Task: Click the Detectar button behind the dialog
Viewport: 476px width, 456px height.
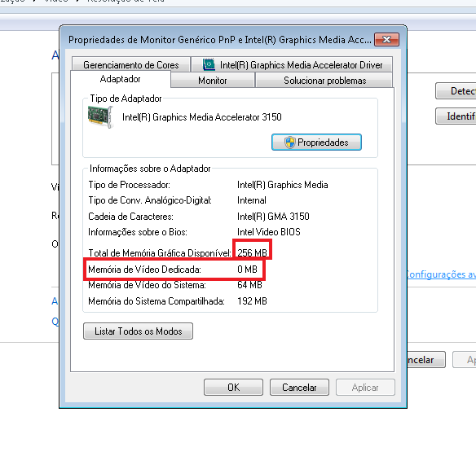Action: [x=456, y=90]
